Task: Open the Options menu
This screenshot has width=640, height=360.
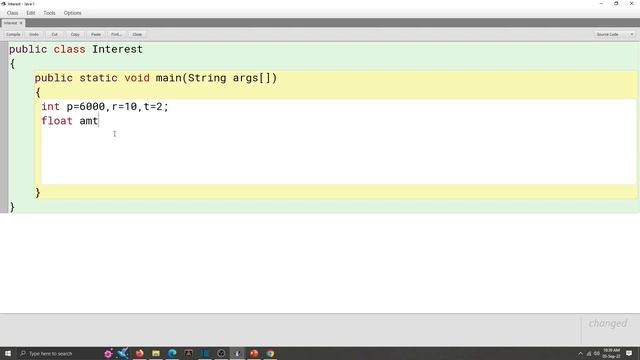Action: pyautogui.click(x=73, y=13)
